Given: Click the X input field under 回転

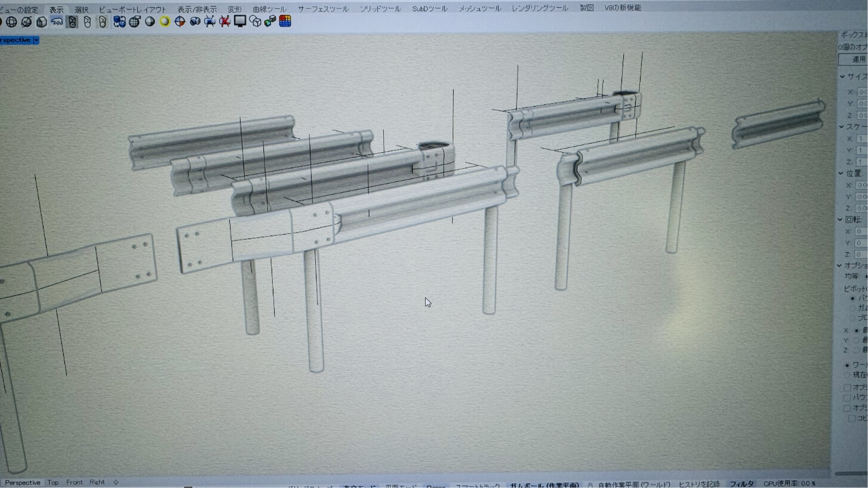Looking at the screenshot, I should (861, 231).
